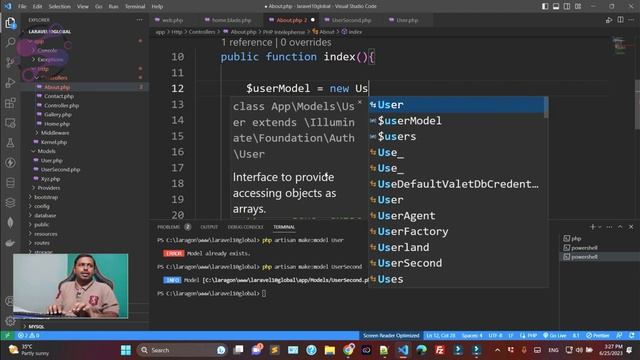Toggle Secondary Side Bar layout icon
640x360 pixels.
click(x=567, y=6)
